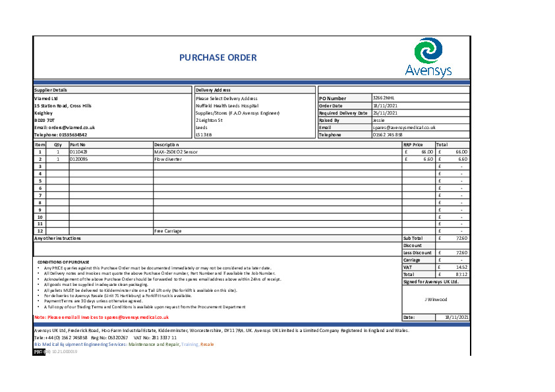This screenshot has height=392, width=555.
Task: Click the MAX-250E O2 Sensor description
Action: point(175,152)
